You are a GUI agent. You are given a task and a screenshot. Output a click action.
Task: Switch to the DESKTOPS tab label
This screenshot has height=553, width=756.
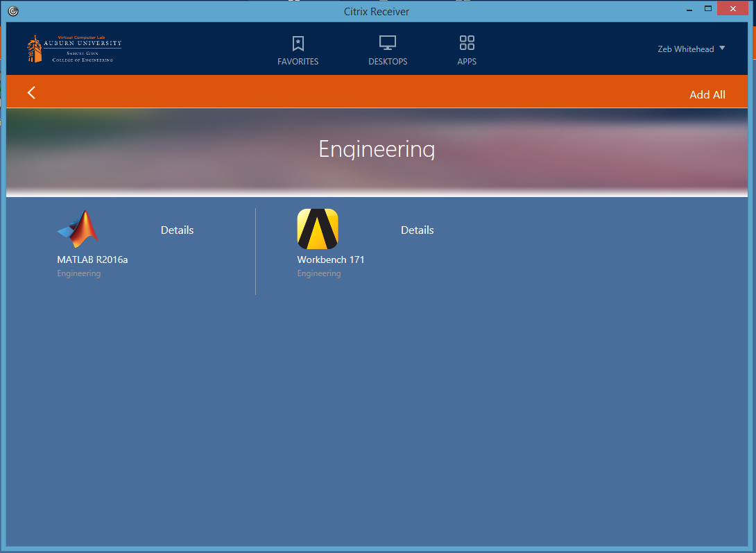coord(388,62)
